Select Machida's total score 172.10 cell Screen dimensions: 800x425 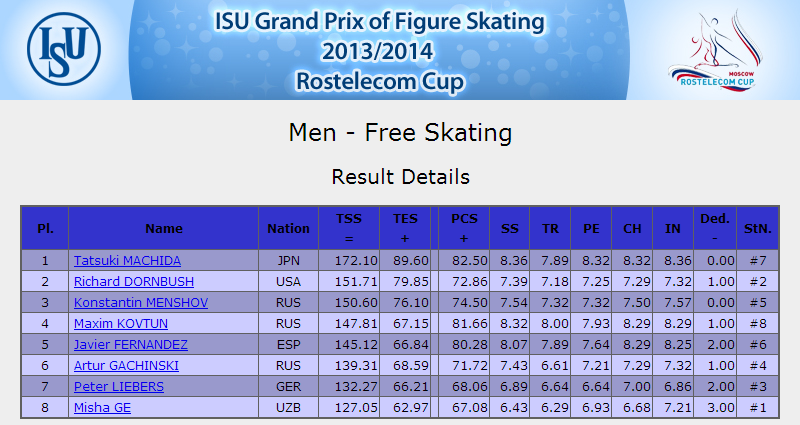(349, 261)
